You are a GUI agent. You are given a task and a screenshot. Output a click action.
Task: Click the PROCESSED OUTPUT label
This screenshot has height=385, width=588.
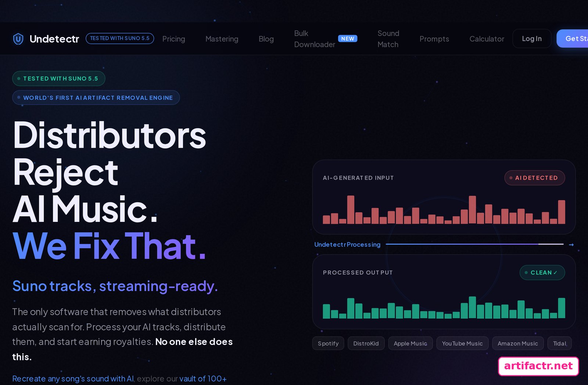click(x=358, y=273)
